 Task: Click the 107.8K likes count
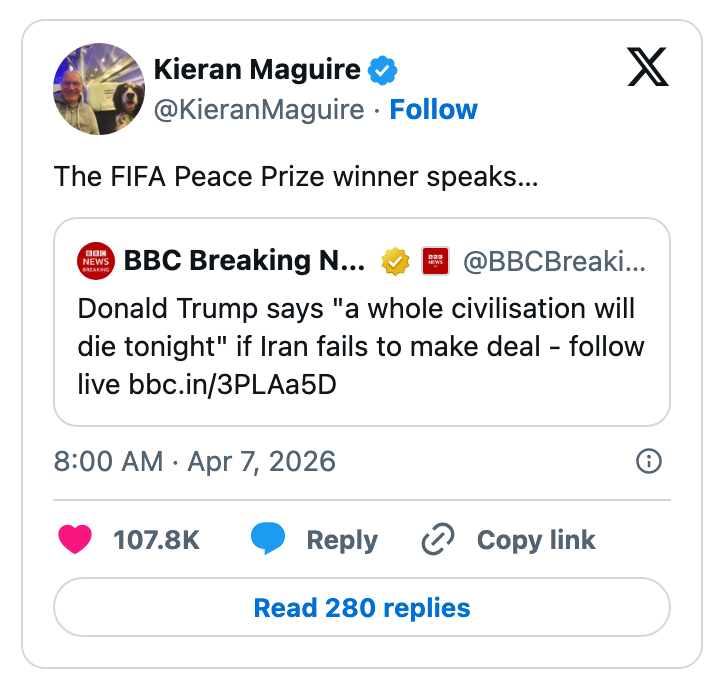(x=156, y=540)
